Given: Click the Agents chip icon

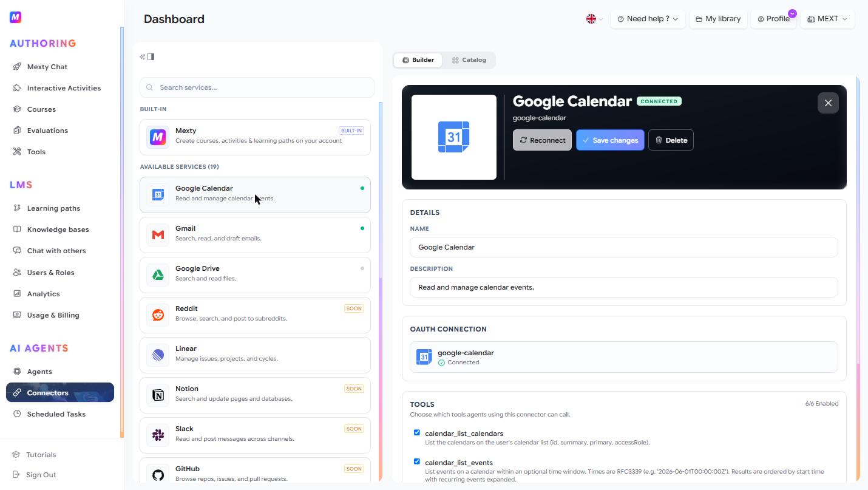Looking at the screenshot, I should (x=17, y=372).
